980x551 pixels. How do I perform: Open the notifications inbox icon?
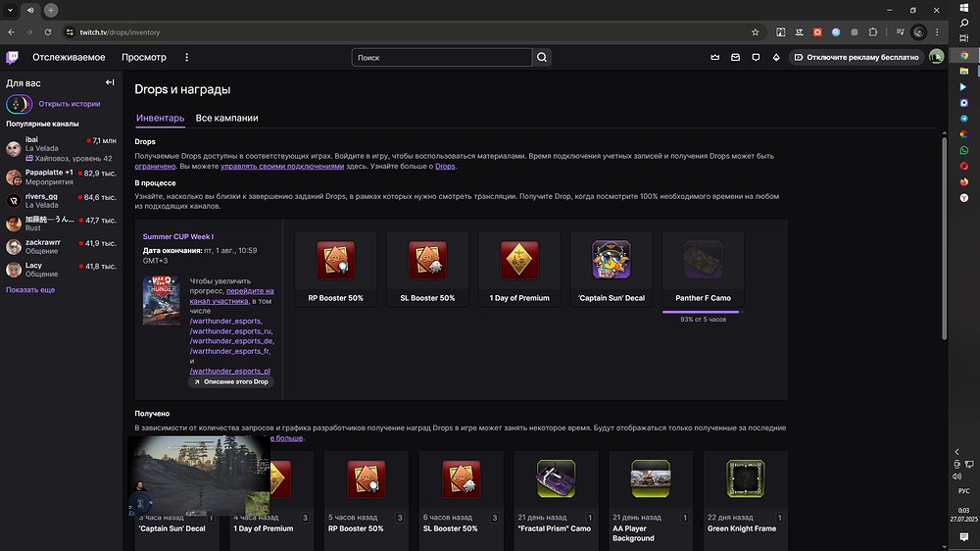pos(736,58)
